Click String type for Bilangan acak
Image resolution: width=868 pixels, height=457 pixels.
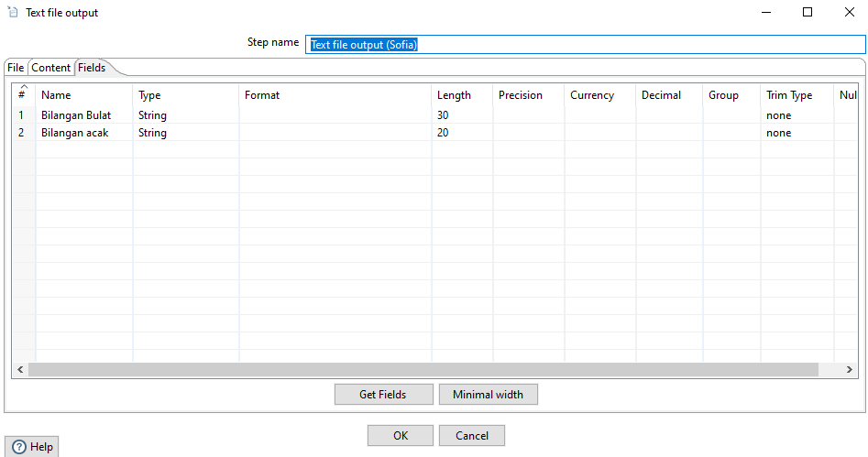[x=186, y=133]
